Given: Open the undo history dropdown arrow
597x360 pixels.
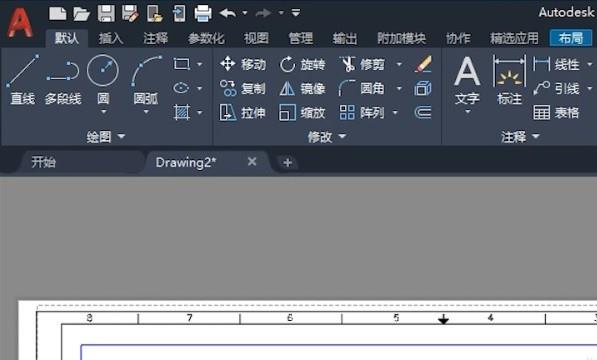Looking at the screenshot, I should pyautogui.click(x=245, y=13).
